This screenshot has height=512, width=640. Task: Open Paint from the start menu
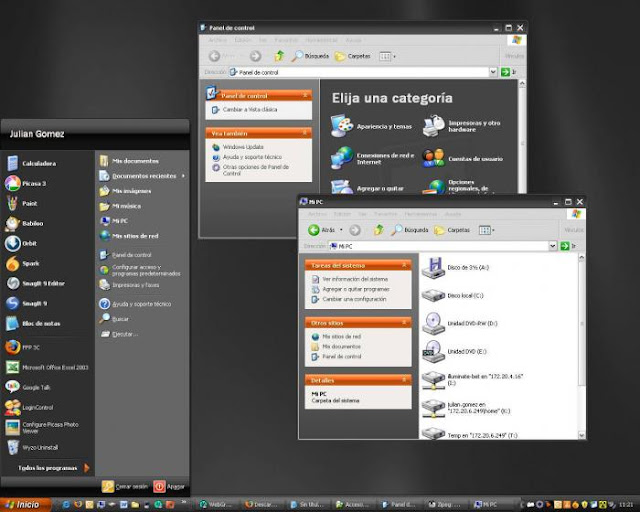click(x=22, y=203)
